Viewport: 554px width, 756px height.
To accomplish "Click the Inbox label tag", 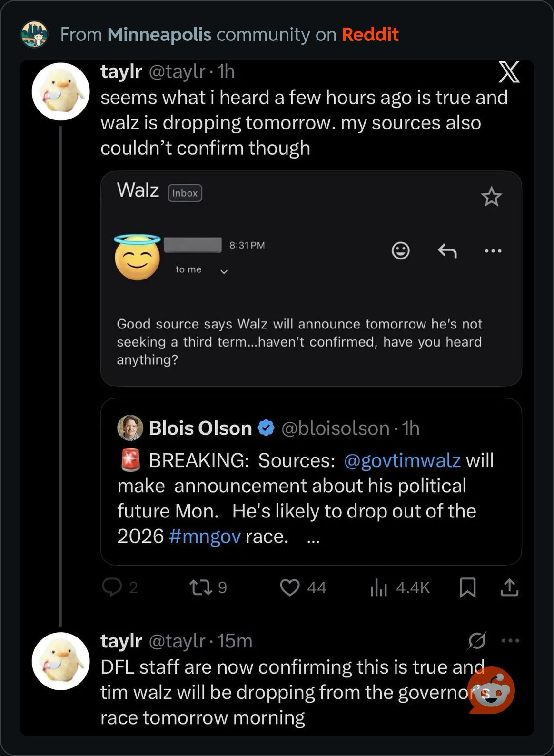I will pyautogui.click(x=185, y=193).
